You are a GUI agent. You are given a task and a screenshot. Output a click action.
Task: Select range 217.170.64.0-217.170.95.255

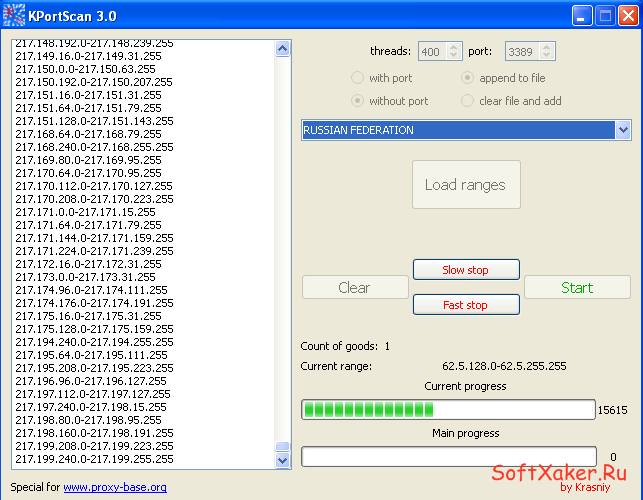(x=89, y=173)
